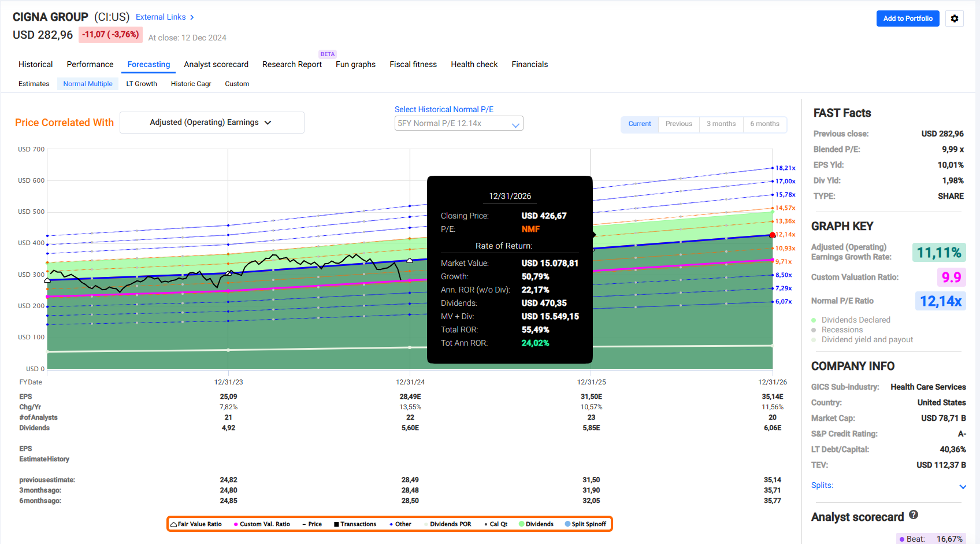Click the External Links arrow icon
This screenshot has width=980, height=544.
(x=192, y=17)
